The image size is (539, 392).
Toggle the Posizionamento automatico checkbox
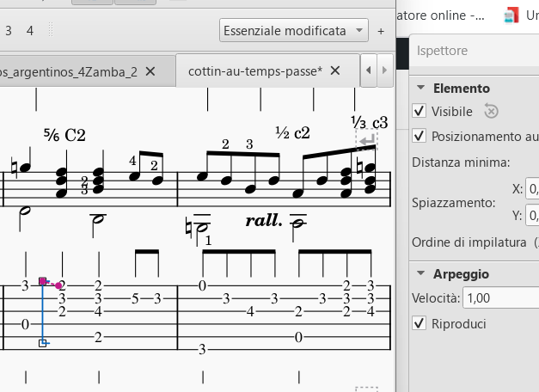(419, 136)
